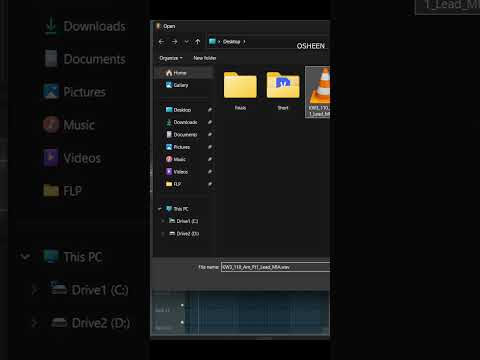Create a folder with New folder button
Screen dimensions: 480x360
point(205,58)
